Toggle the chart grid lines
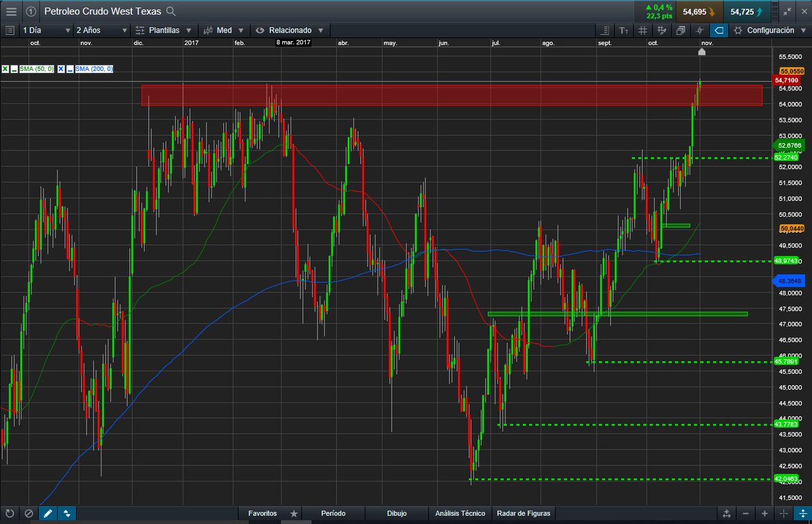Image resolution: width=812 pixels, height=524 pixels. coord(642,30)
